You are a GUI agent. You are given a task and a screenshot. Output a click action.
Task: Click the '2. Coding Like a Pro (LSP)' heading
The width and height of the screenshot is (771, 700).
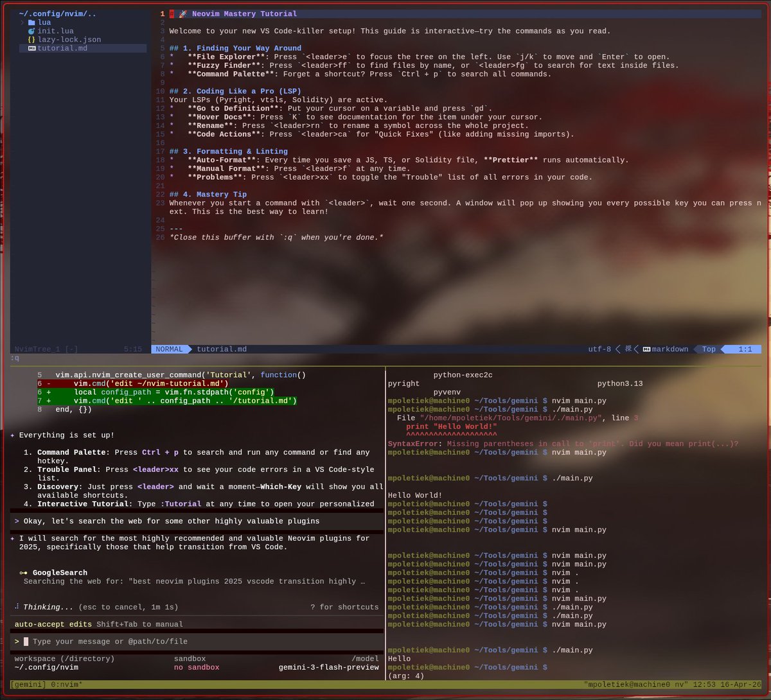coord(235,91)
